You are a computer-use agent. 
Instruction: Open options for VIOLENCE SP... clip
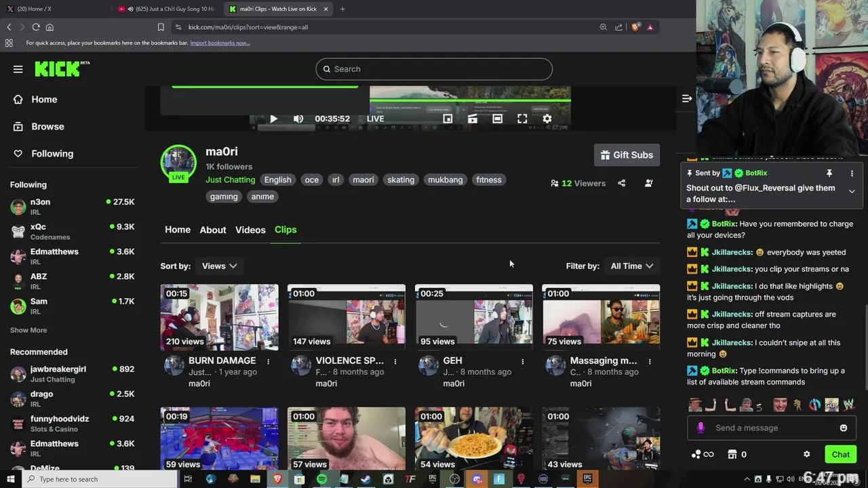pyautogui.click(x=395, y=361)
